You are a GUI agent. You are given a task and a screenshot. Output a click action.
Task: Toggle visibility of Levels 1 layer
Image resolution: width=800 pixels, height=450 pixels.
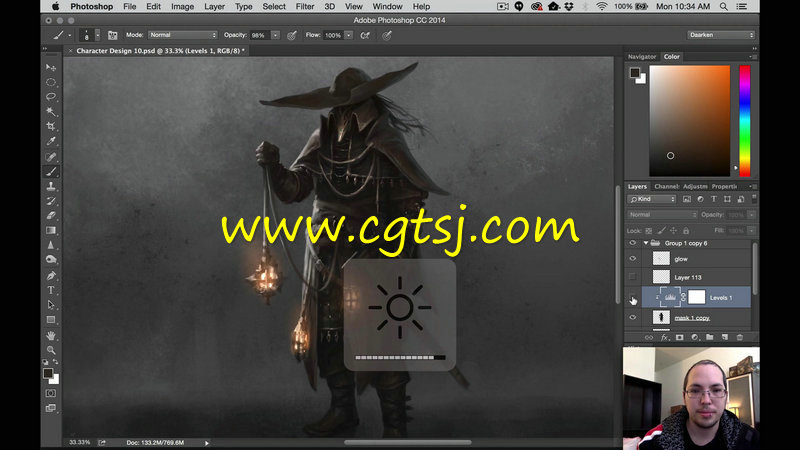633,297
